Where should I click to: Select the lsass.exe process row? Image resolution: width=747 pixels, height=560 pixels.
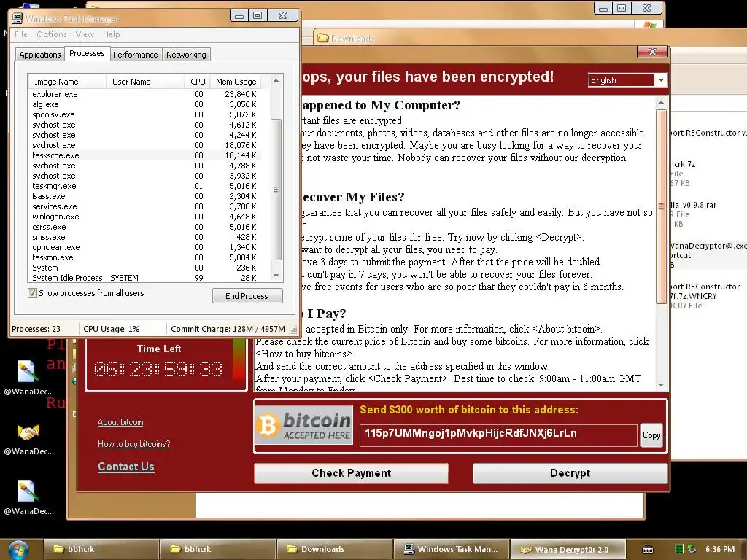click(144, 196)
